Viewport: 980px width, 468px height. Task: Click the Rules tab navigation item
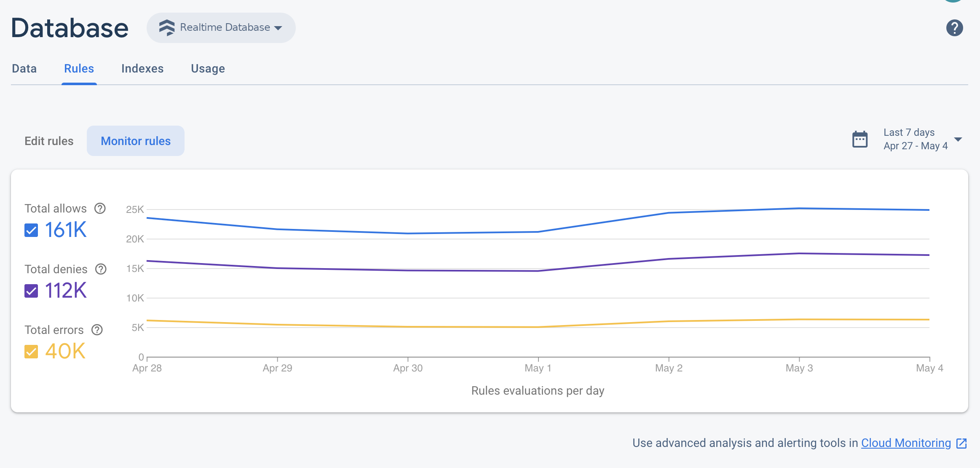(x=78, y=68)
